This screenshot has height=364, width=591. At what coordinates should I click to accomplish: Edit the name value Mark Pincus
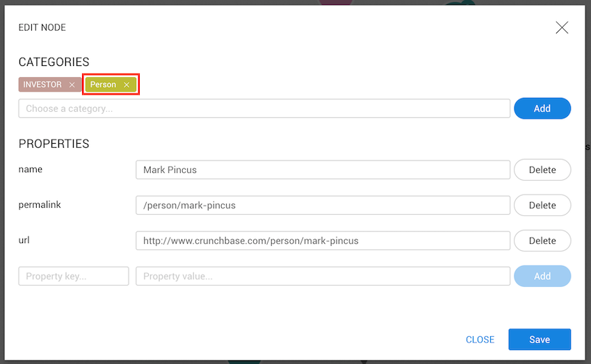[x=323, y=169]
